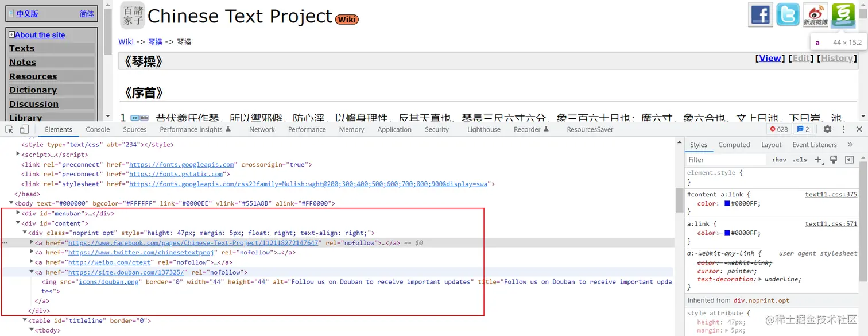Screen dimensions: 868x336
Task: Open DevTools more options menu
Action: point(843,129)
